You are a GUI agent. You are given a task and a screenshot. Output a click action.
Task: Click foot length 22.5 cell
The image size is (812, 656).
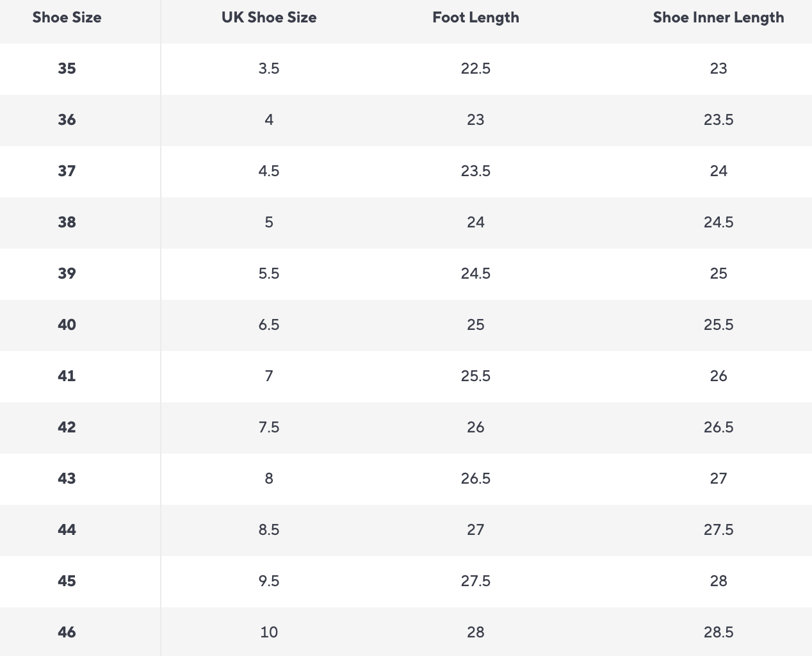pyautogui.click(x=476, y=69)
